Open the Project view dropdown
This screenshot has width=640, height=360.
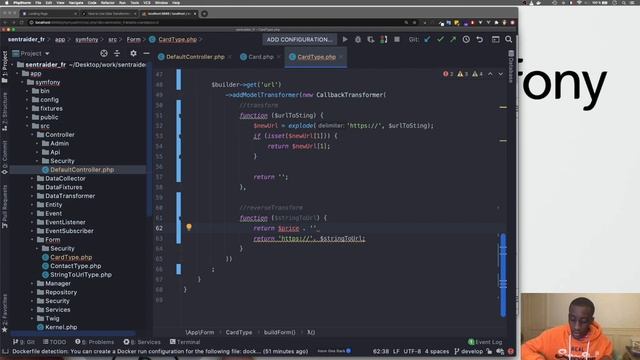[x=31, y=53]
